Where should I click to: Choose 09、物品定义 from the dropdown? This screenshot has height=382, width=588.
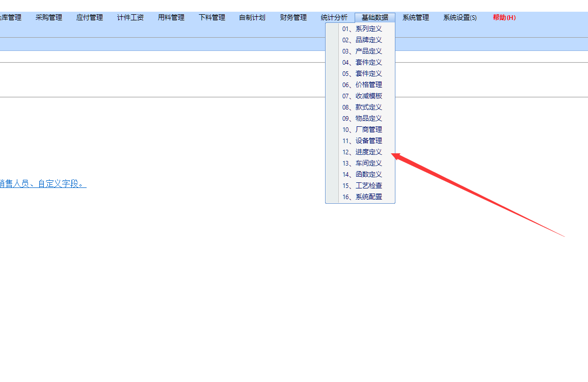(x=362, y=118)
